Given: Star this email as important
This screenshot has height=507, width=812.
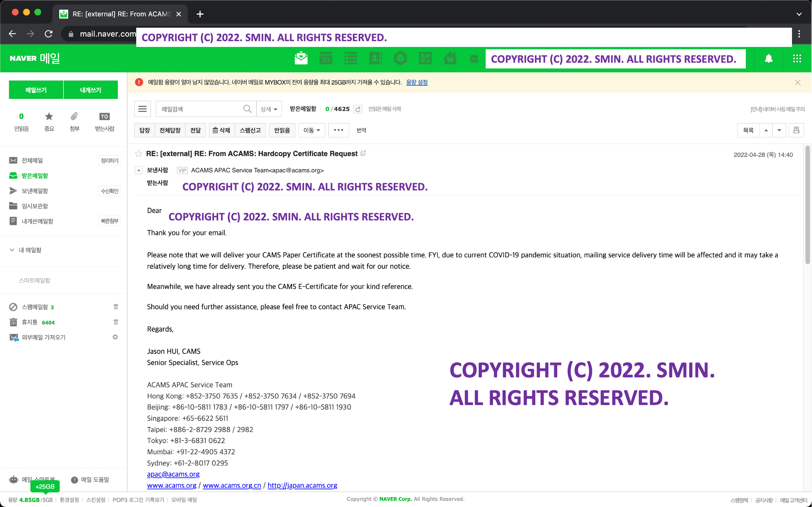Looking at the screenshot, I should pyautogui.click(x=139, y=154).
